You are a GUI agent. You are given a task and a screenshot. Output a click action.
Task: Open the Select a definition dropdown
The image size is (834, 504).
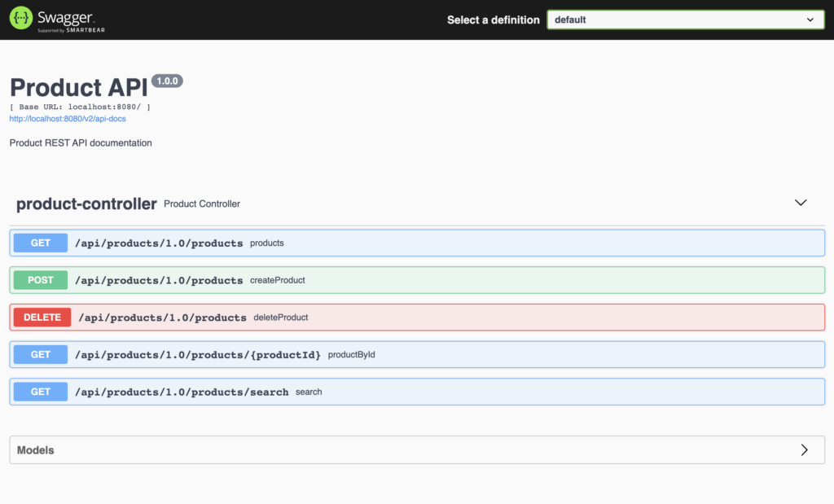[686, 20]
